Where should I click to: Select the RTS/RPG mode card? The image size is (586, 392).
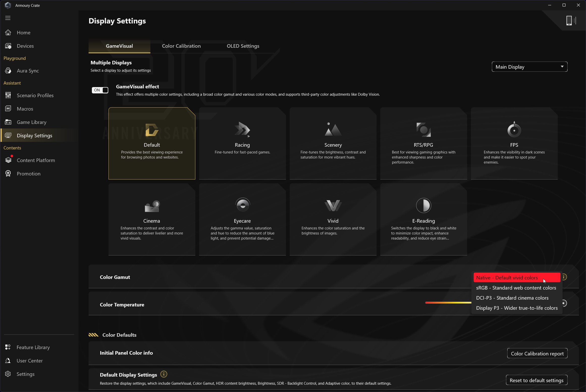click(423, 143)
